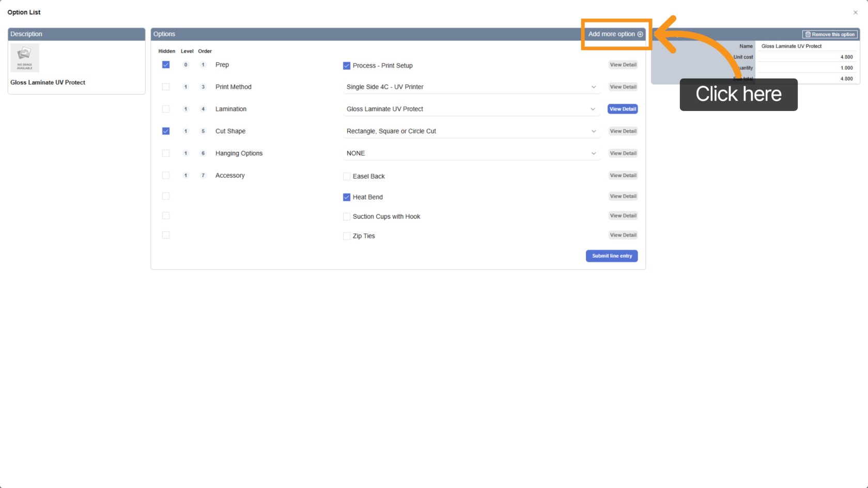Check the Zip Ties option
The image size is (868, 488).
tap(347, 236)
